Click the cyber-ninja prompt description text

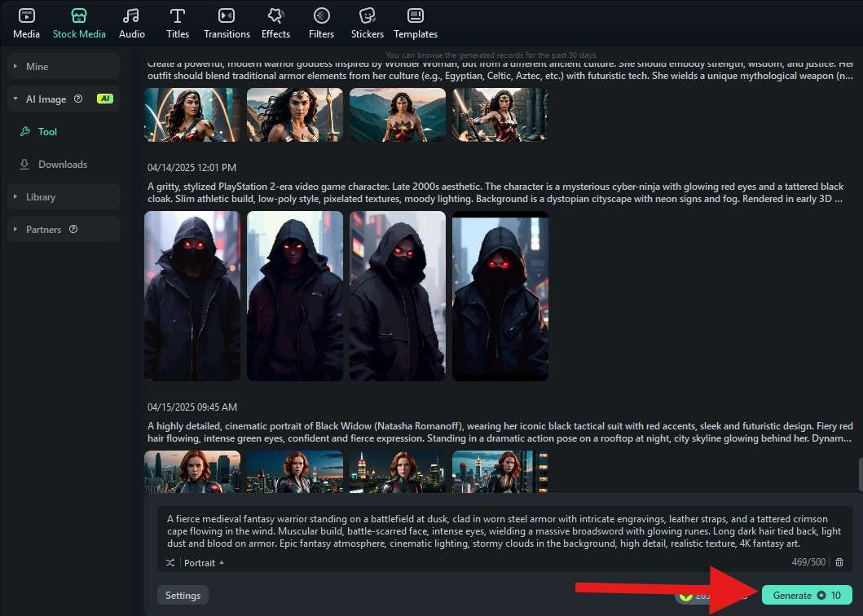coord(495,192)
